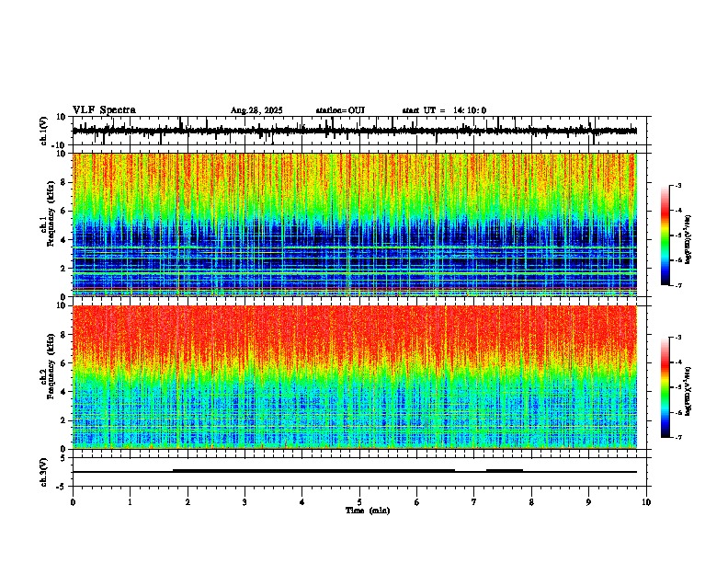728x563 pixels.
Task: Click the ch.2 spectrogram color scale bar
Action: tap(665, 387)
